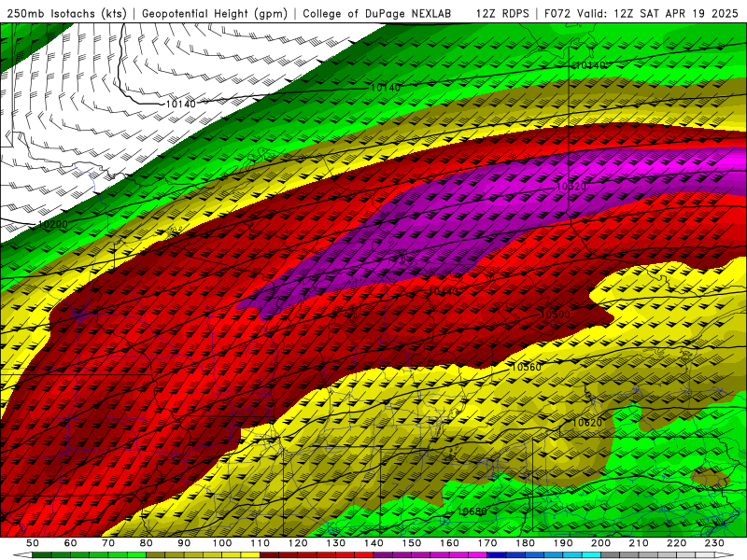Click the 10560 height contour label
The image size is (747, 560).
pyautogui.click(x=527, y=367)
